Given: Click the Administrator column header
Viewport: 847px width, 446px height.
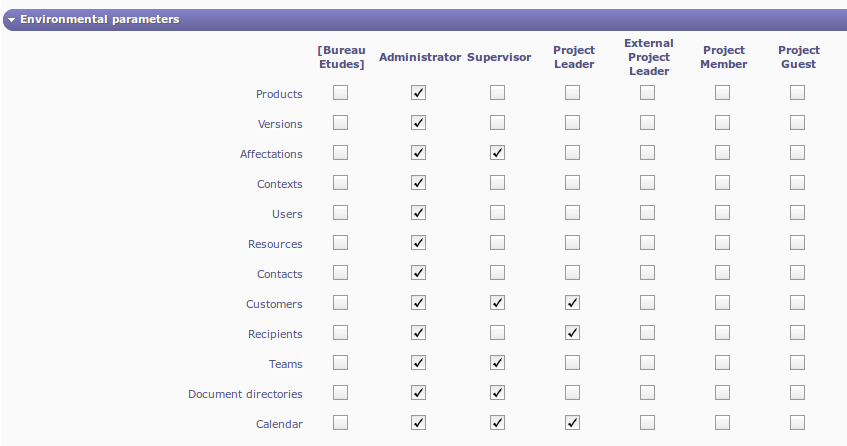Looking at the screenshot, I should click(420, 57).
